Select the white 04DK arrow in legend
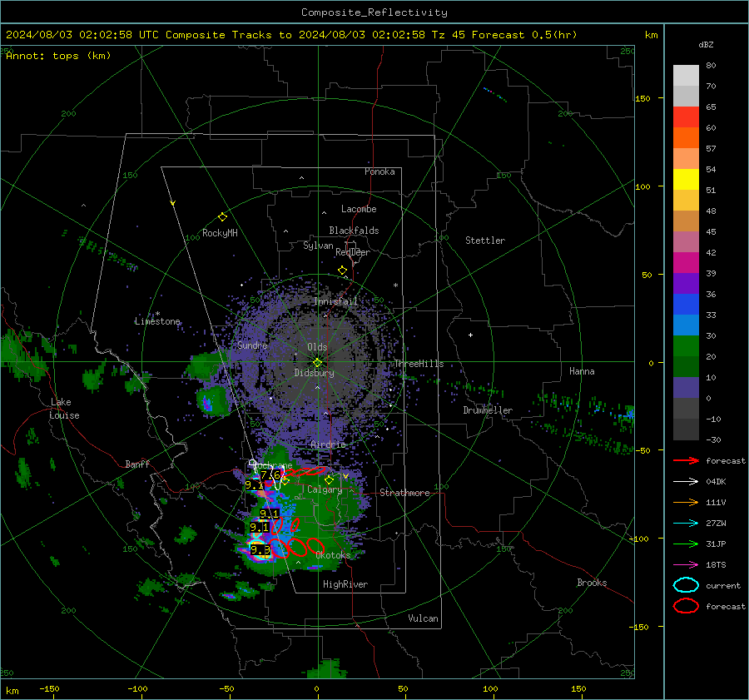 (x=686, y=482)
